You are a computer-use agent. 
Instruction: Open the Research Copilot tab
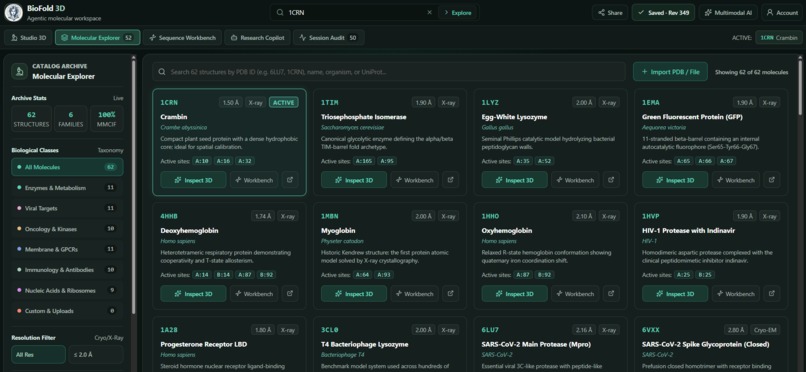(258, 38)
